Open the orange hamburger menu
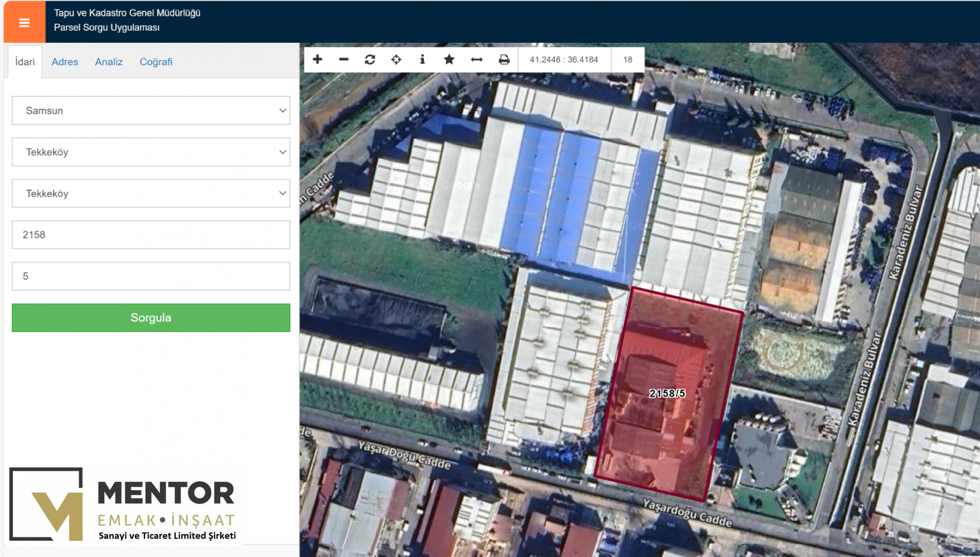Viewport: 980px width, 557px height. (x=24, y=22)
